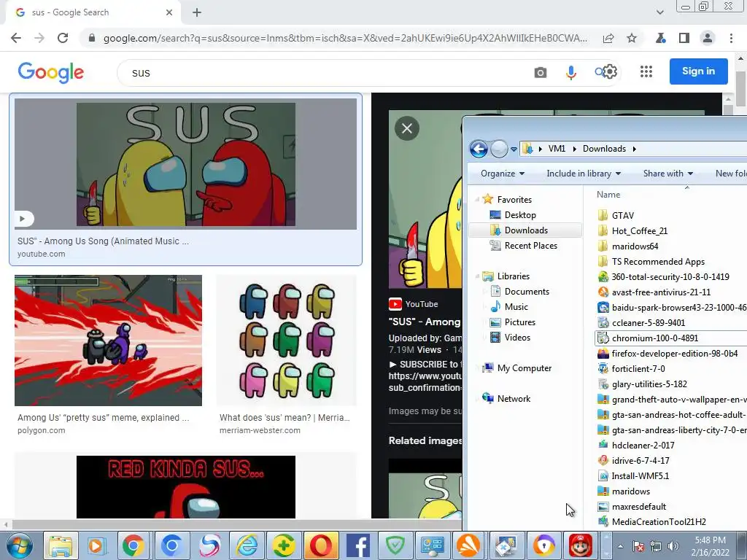Click the Sign in button

698,71
